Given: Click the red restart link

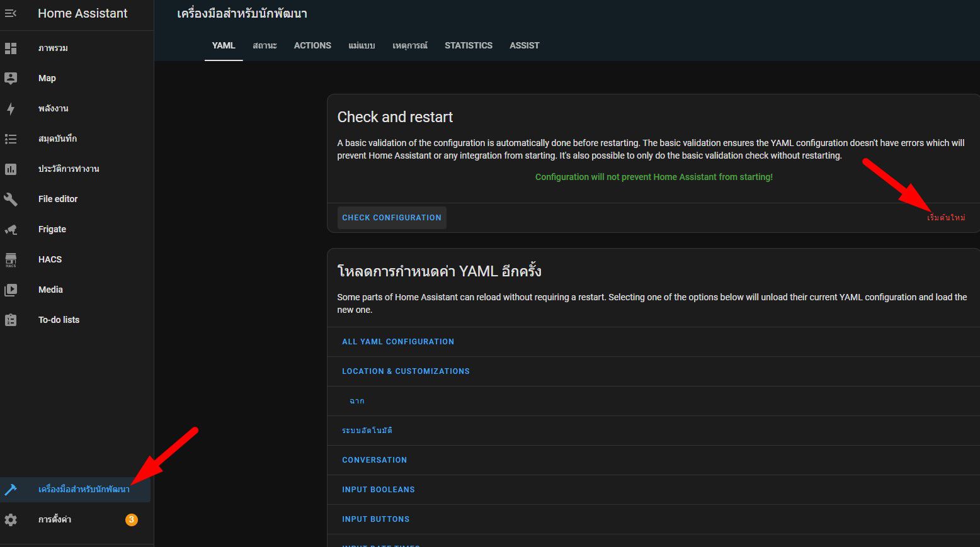Looking at the screenshot, I should [x=946, y=218].
